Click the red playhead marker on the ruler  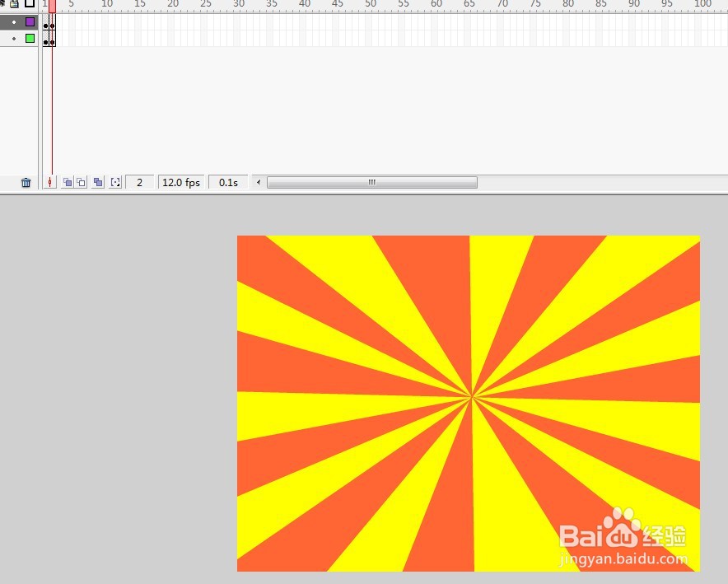click(x=52, y=6)
